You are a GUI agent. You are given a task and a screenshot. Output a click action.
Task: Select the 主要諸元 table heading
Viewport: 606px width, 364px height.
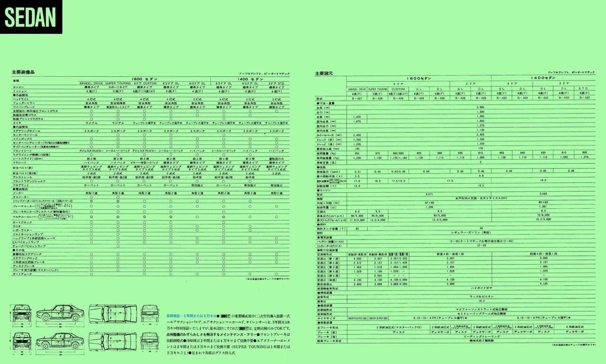(x=324, y=73)
